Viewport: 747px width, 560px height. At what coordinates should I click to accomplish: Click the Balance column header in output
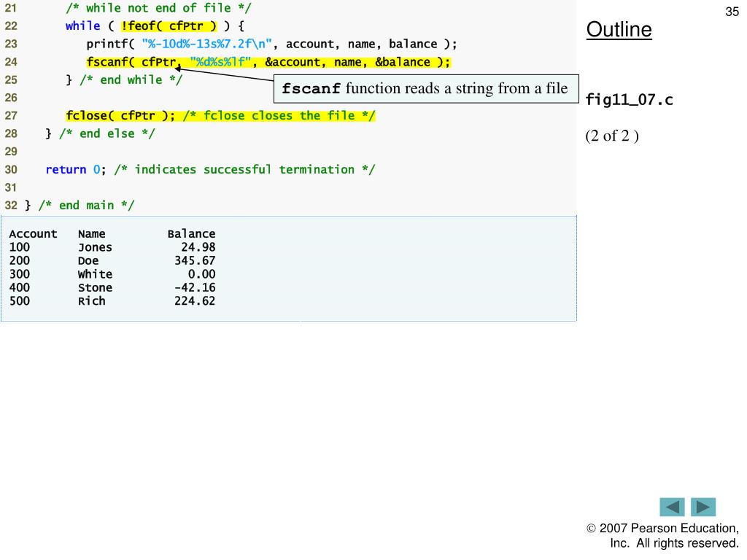[x=191, y=234]
